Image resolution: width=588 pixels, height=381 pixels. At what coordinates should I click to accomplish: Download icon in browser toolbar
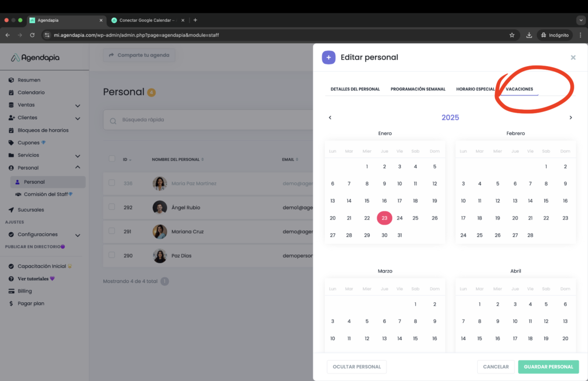pyautogui.click(x=529, y=35)
